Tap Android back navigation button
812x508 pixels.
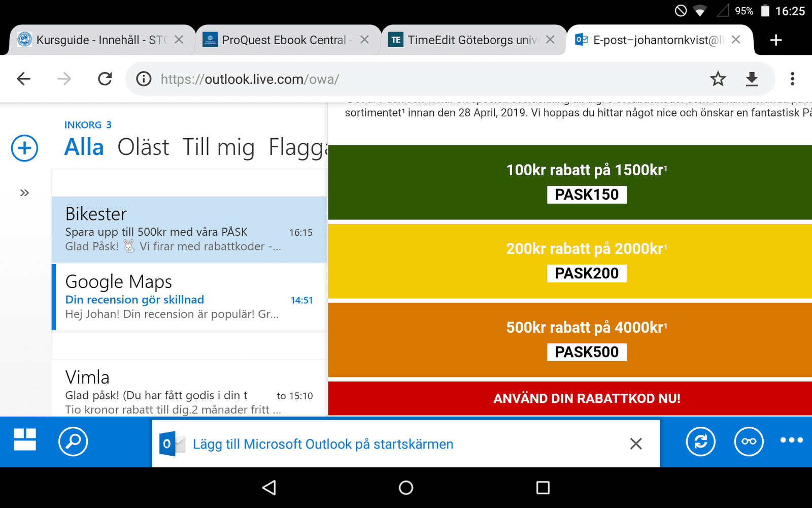tap(269, 488)
